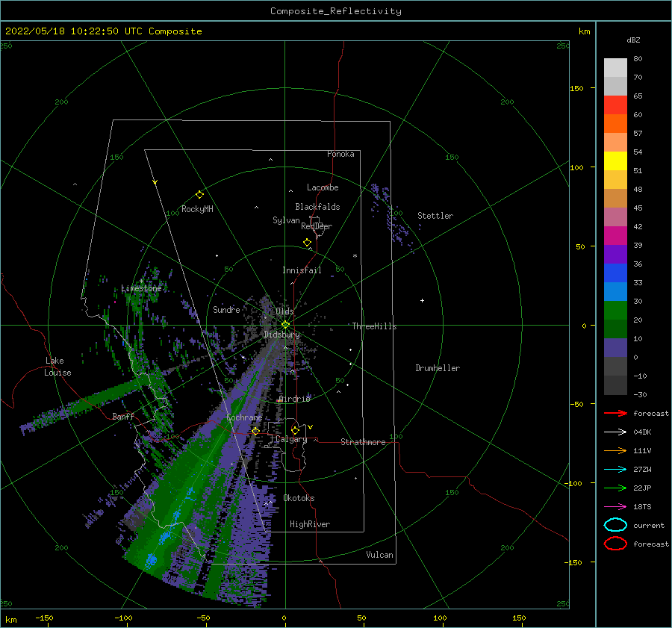Click the Calgary city label

click(291, 439)
